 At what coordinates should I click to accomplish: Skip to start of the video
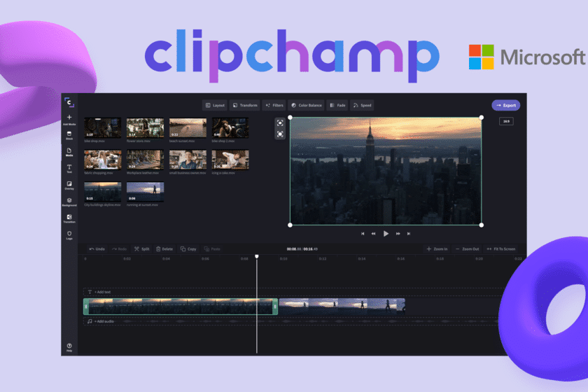click(x=363, y=234)
